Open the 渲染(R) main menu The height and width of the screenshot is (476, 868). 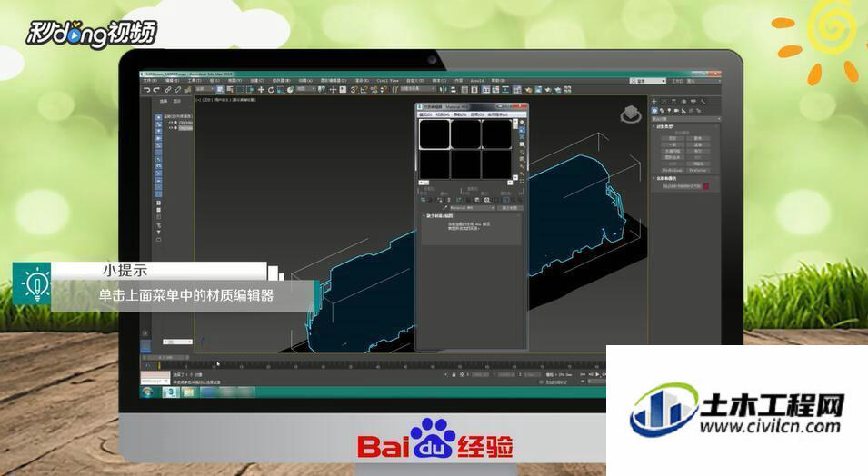point(362,80)
